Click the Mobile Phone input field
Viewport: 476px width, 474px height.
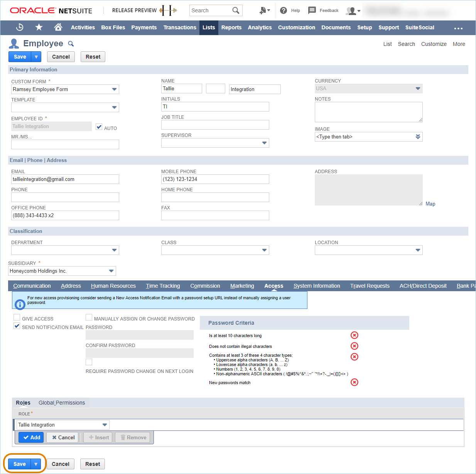tap(215, 179)
